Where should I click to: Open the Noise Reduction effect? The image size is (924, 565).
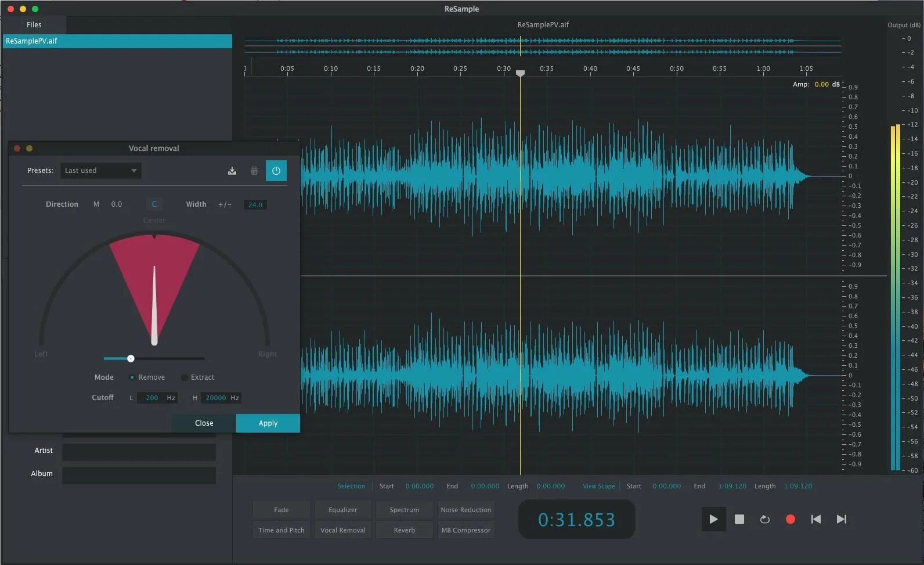click(x=466, y=510)
